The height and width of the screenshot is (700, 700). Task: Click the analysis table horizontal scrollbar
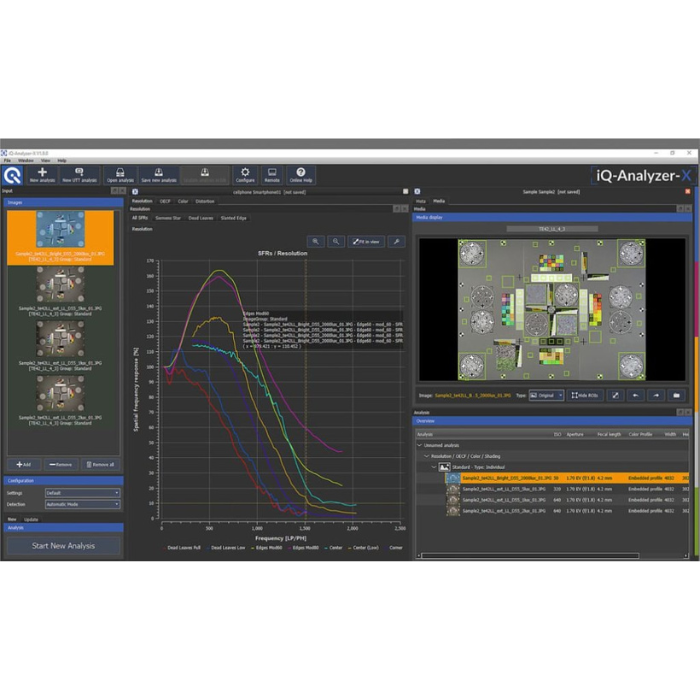click(530, 556)
